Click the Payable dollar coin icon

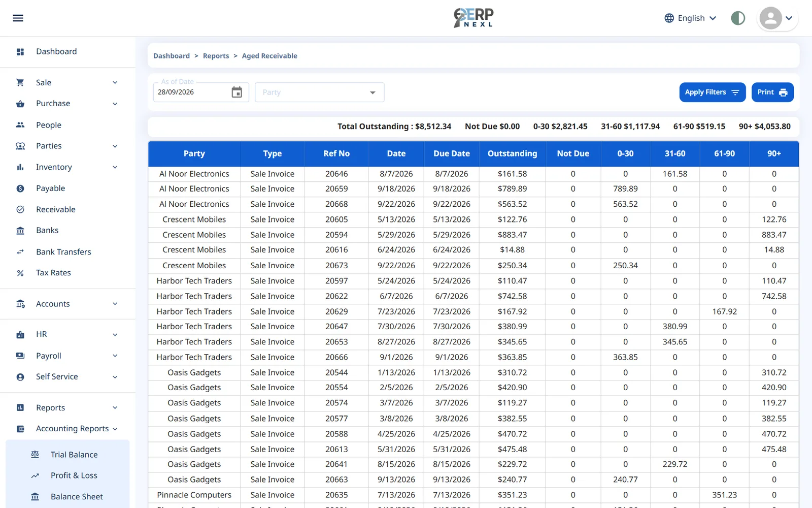pos(20,188)
